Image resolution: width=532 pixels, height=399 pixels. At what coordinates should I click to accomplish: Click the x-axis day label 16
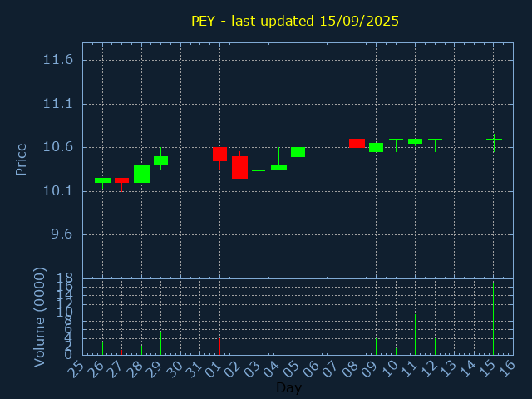click(506, 369)
